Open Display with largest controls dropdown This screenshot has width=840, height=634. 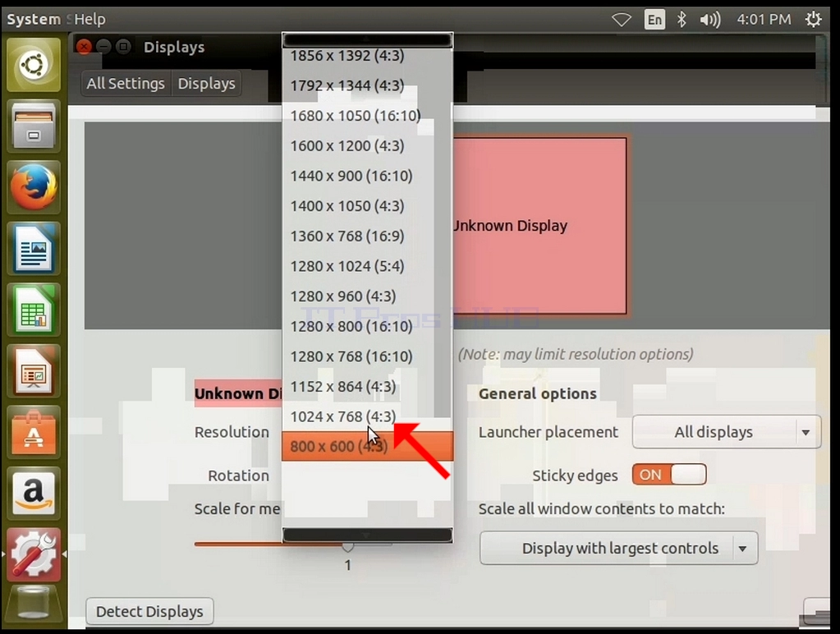pyautogui.click(x=619, y=549)
